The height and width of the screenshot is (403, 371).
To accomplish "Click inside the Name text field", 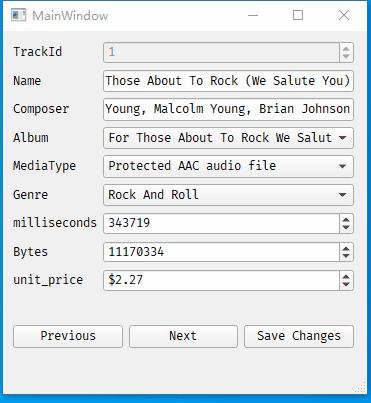I will coord(228,81).
